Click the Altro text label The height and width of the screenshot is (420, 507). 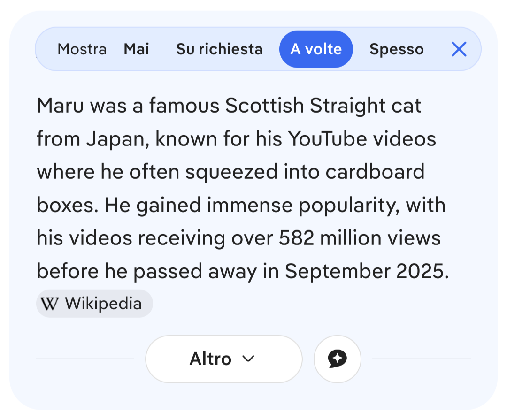click(210, 359)
